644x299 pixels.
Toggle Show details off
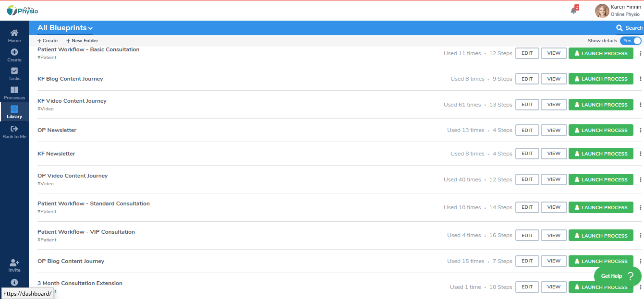click(631, 41)
